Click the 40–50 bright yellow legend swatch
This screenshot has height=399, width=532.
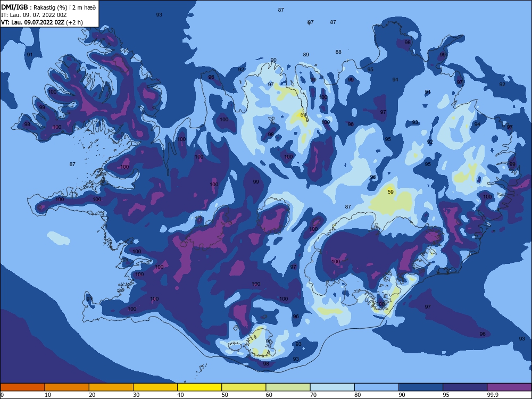coord(199,387)
